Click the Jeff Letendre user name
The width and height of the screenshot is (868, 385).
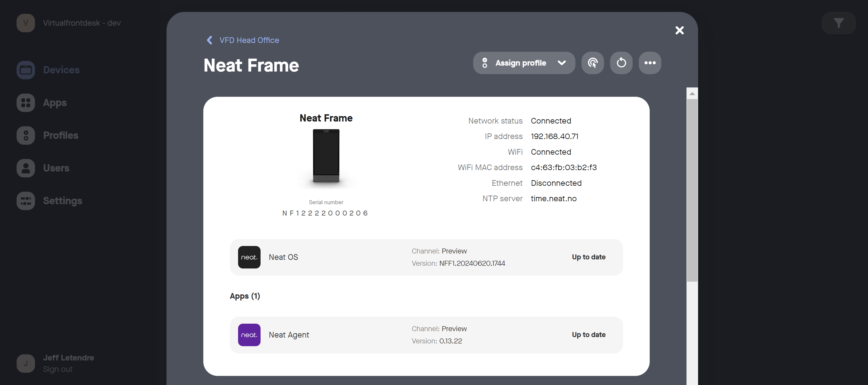[68, 358]
